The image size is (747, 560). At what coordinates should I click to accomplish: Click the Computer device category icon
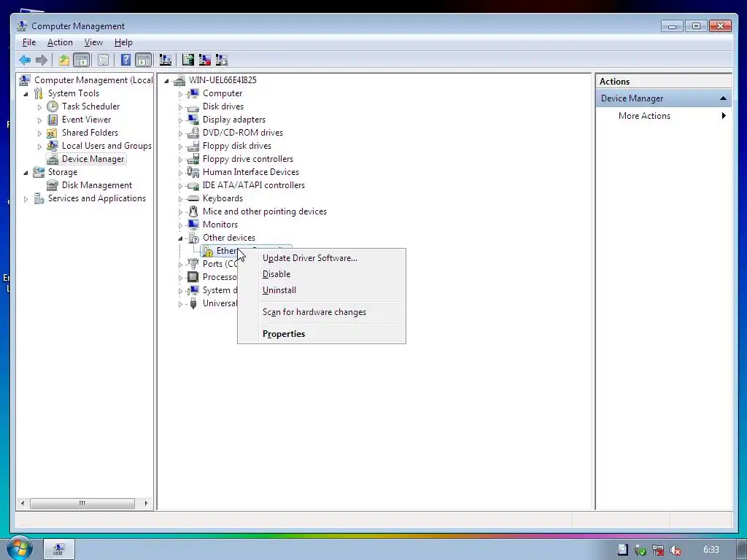tap(193, 93)
